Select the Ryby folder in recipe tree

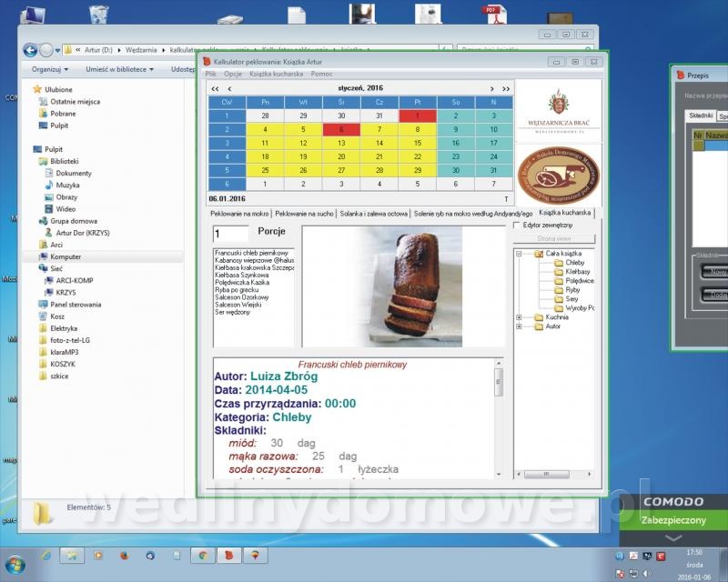[567, 289]
